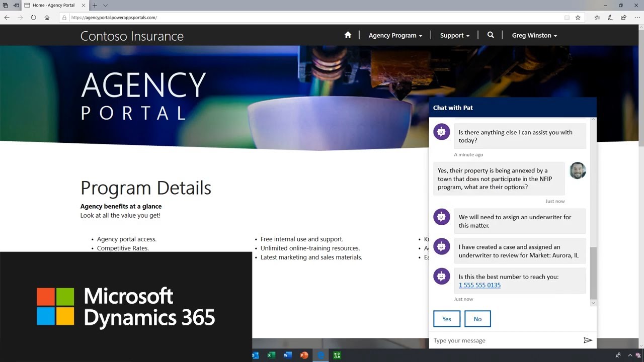
Task: Click 'Agency portal access.' bullet
Action: (127, 239)
